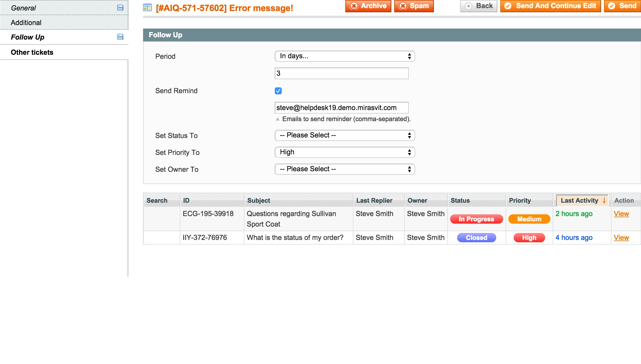The height and width of the screenshot is (364, 641).
Task: Open the Additional tab
Action: click(x=26, y=22)
